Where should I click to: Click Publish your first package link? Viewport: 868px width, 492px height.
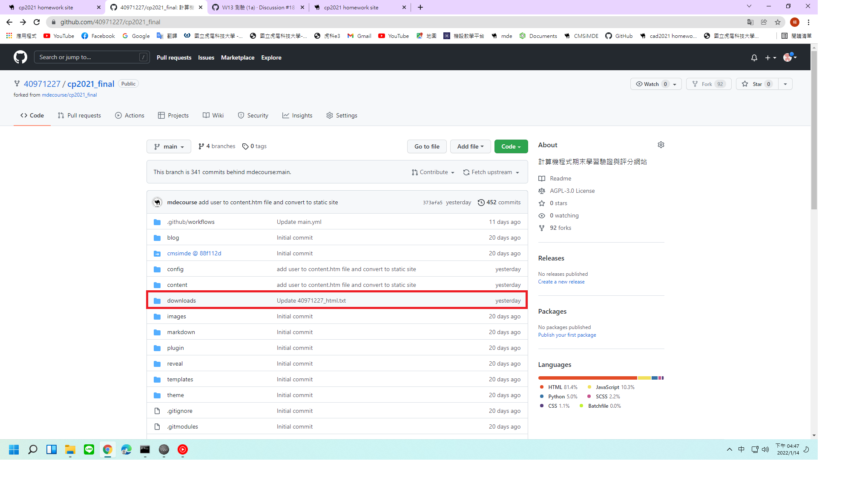pos(567,335)
